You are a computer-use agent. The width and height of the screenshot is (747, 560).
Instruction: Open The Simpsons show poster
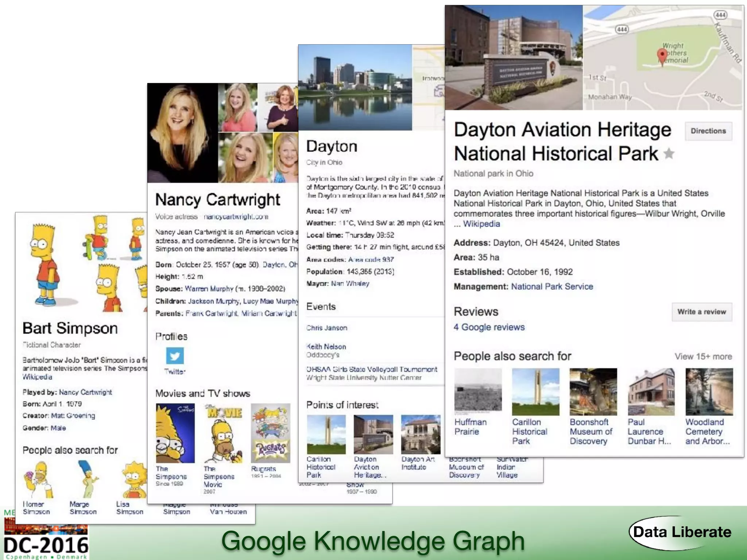pyautogui.click(x=175, y=433)
